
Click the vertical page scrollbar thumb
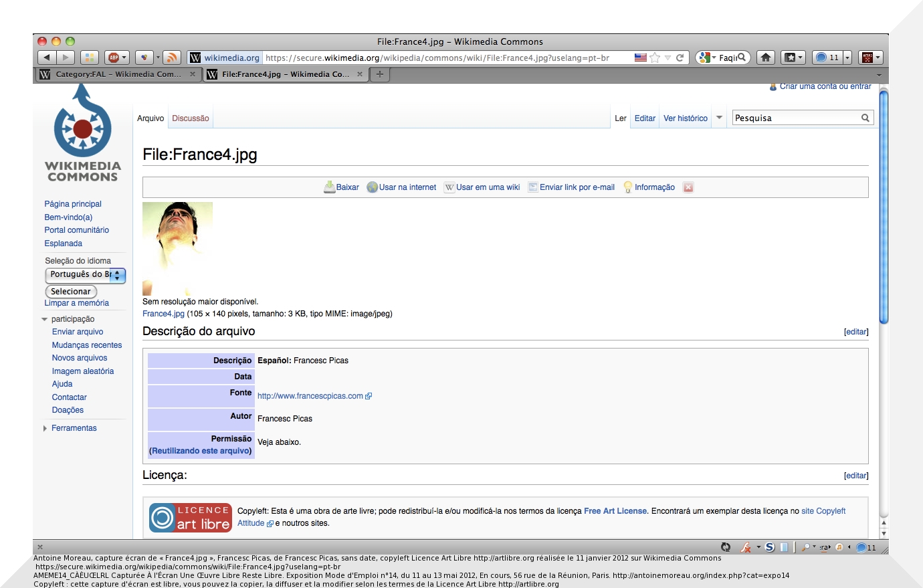click(884, 207)
